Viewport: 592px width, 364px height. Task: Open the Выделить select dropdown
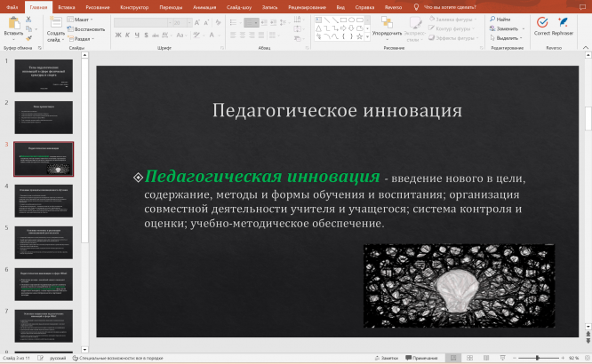508,38
